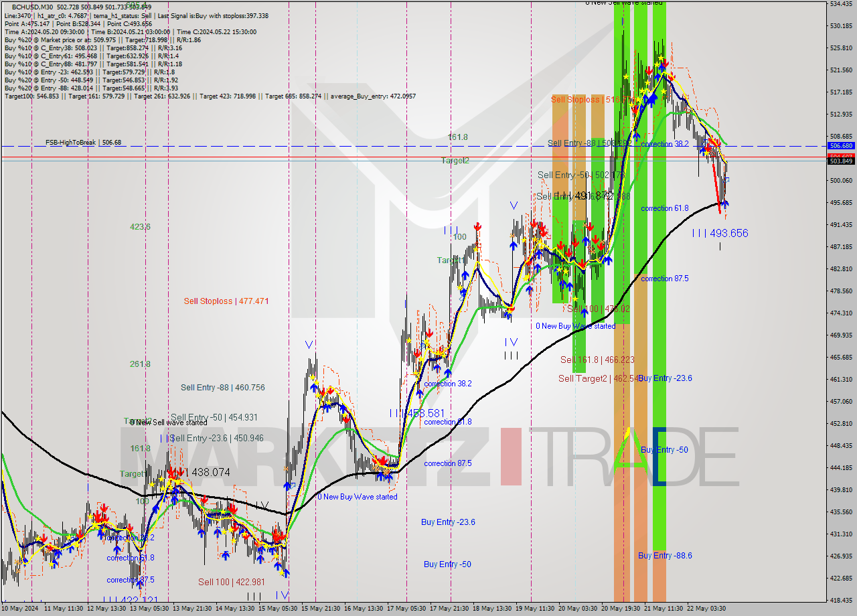Click 530.185 on the price axis
The height and width of the screenshot is (616, 857).
click(841, 25)
